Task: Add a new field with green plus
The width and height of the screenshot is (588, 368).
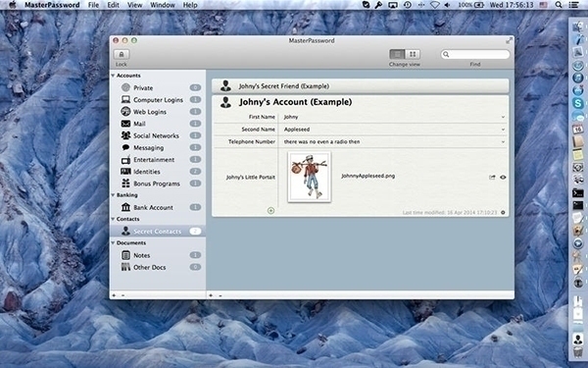Action: pos(270,211)
